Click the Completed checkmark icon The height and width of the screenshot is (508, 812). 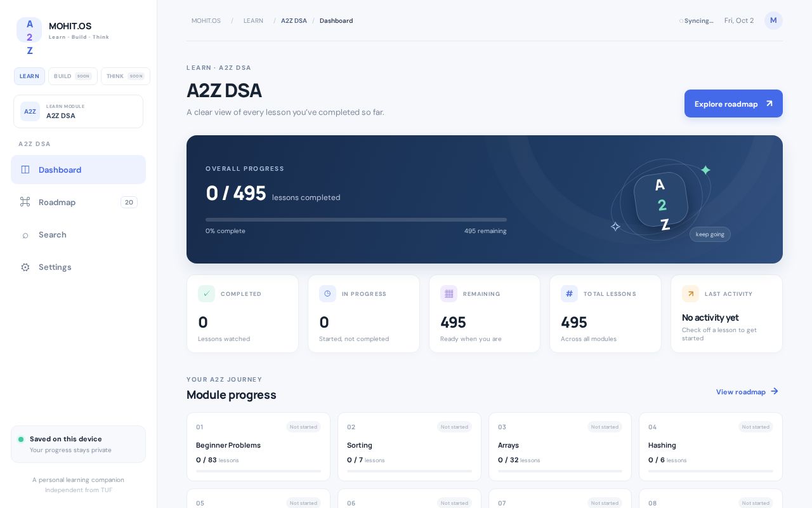coord(206,293)
